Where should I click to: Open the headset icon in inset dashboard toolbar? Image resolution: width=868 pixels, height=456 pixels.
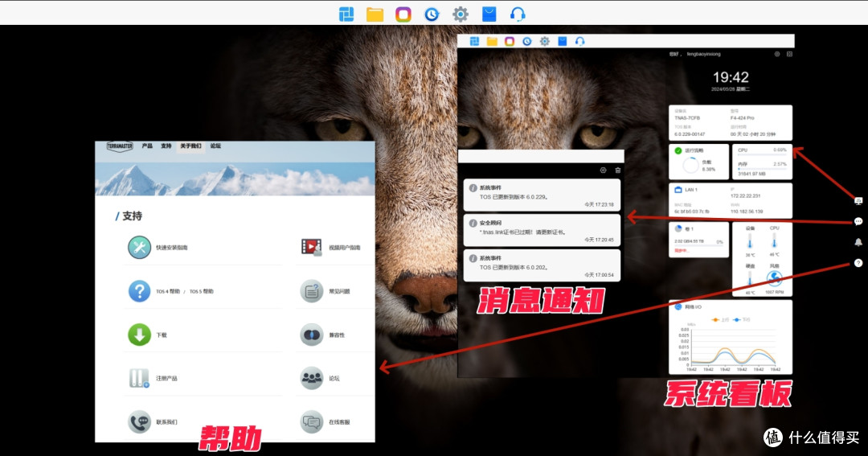point(579,42)
